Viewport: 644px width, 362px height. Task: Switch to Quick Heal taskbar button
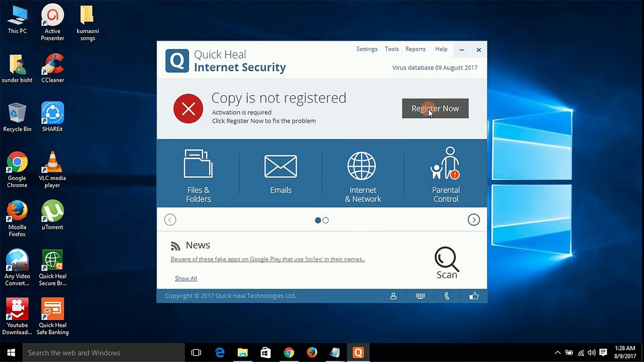(358, 353)
